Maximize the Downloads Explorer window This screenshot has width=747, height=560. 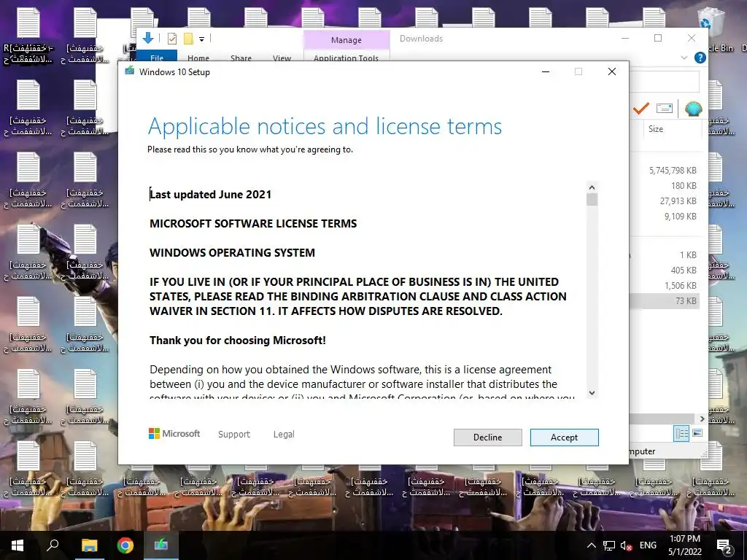pos(658,38)
